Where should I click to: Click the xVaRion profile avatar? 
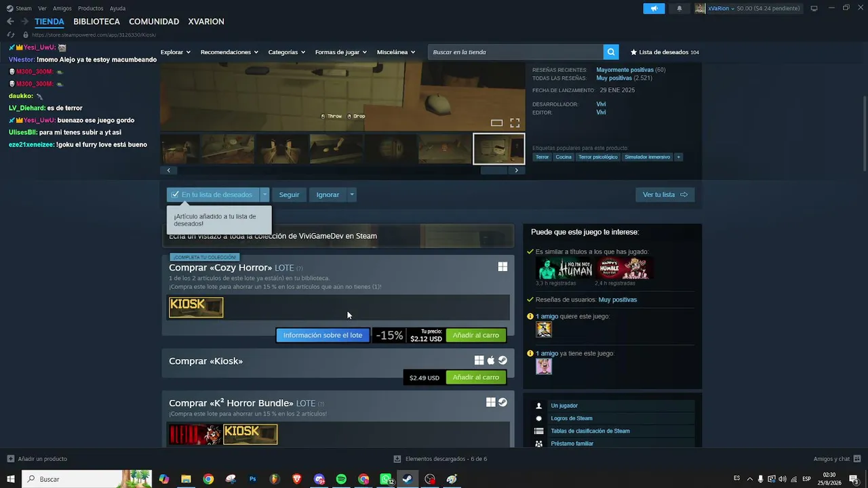pos(700,8)
